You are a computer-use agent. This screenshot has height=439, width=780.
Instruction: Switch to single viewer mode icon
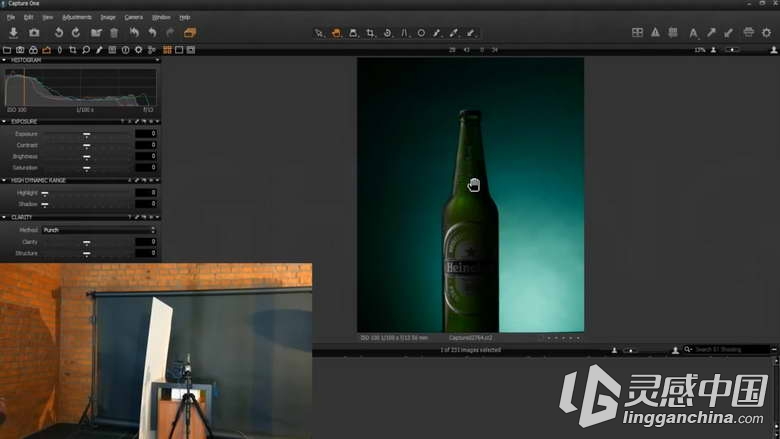point(179,50)
